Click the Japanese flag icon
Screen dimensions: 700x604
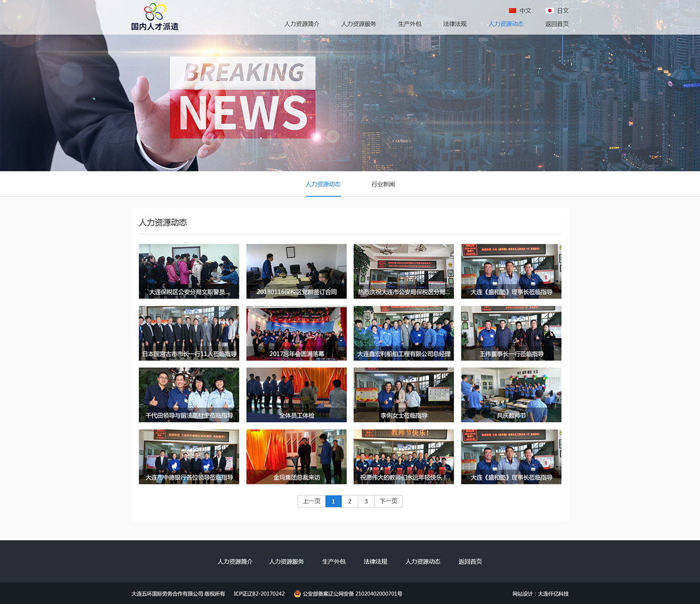[550, 11]
